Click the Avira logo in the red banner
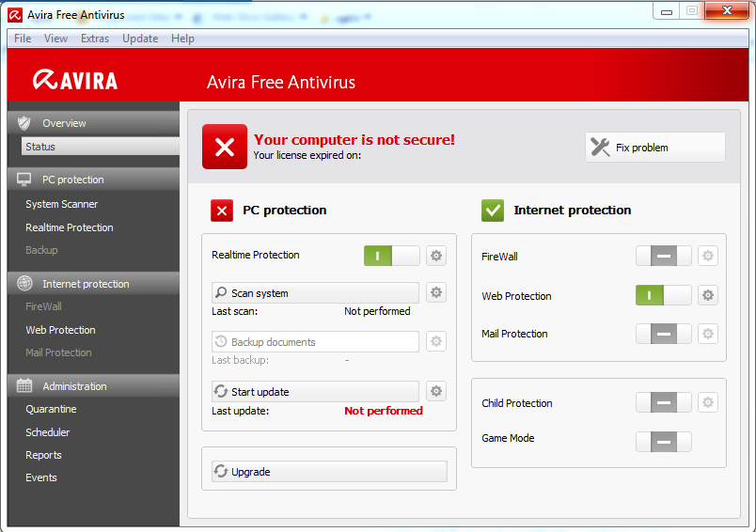 click(74, 80)
